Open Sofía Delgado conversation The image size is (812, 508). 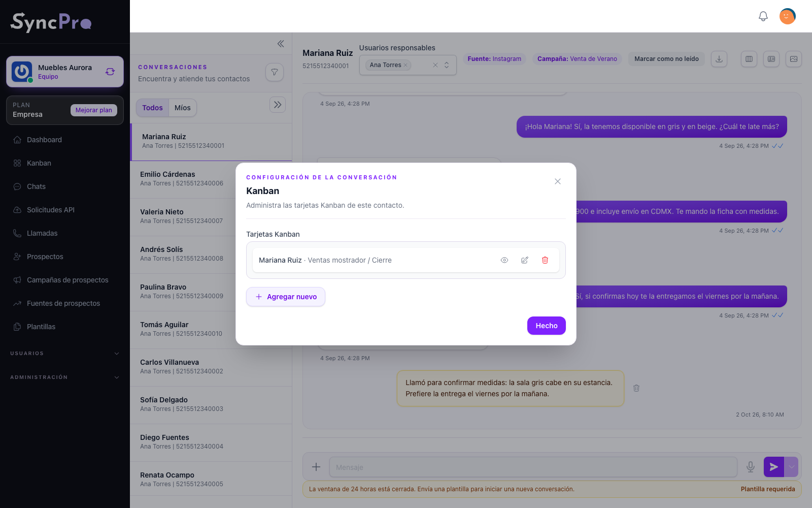coord(211,404)
